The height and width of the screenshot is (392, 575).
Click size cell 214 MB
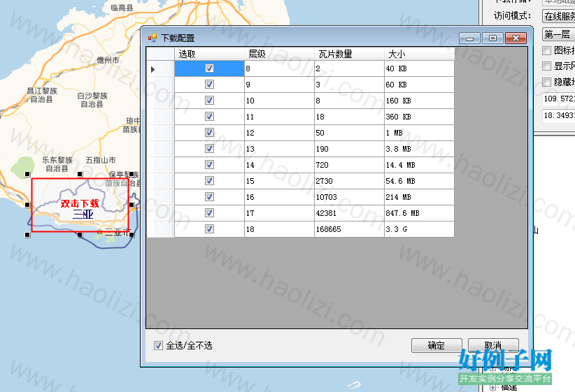click(x=419, y=197)
